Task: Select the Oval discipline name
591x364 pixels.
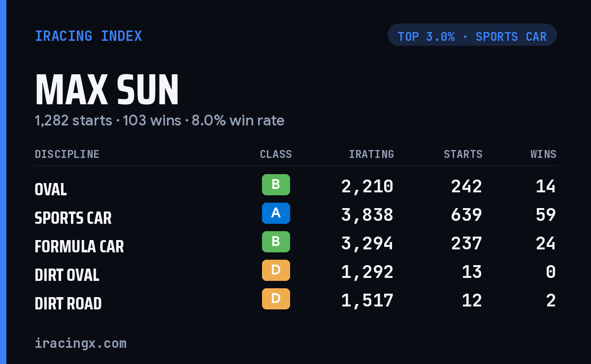Action: pyautogui.click(x=50, y=189)
